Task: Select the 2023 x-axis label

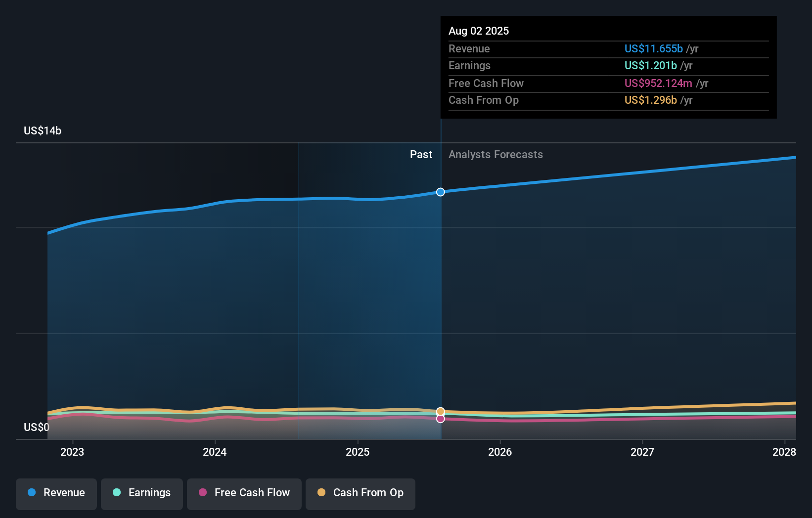Action: pos(72,452)
